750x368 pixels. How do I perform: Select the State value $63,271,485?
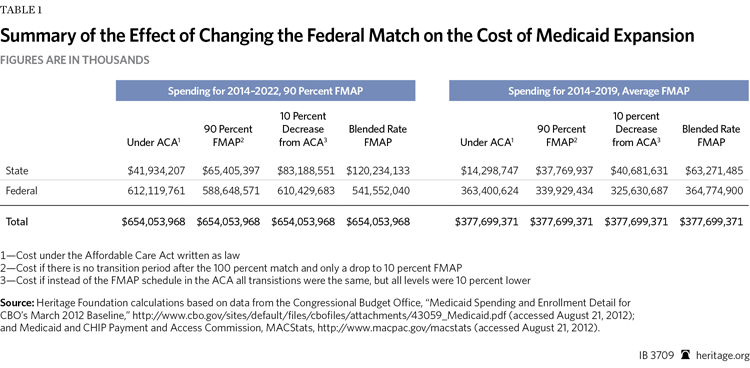714,170
